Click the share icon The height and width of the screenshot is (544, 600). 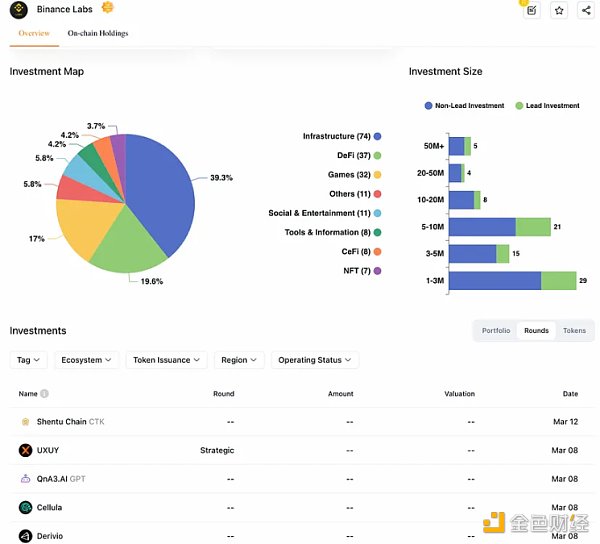[586, 10]
